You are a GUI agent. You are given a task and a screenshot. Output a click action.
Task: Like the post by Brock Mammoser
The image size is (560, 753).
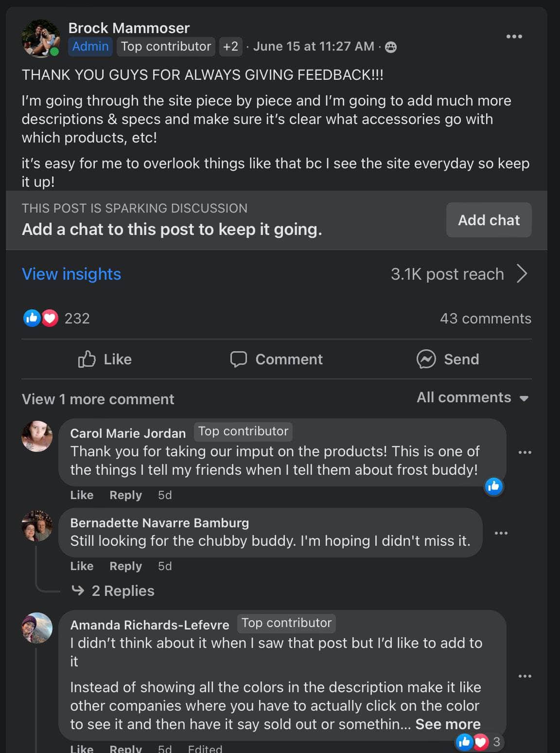(x=105, y=359)
